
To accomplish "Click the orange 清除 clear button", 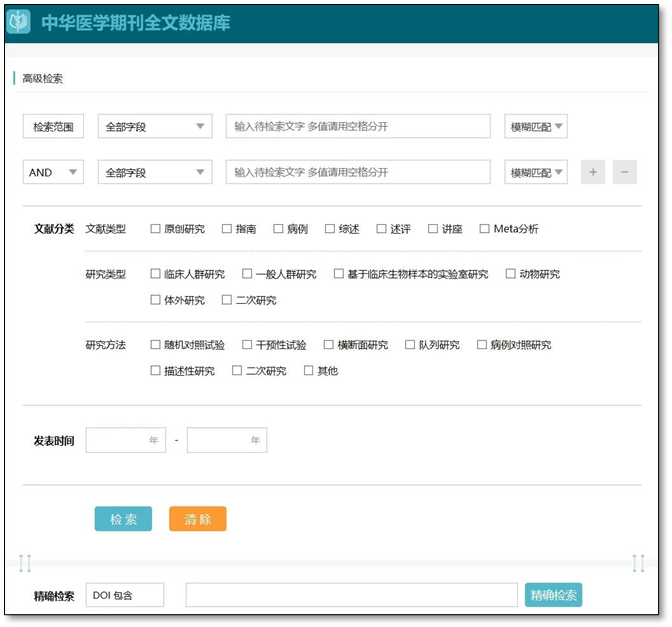I will 198,519.
